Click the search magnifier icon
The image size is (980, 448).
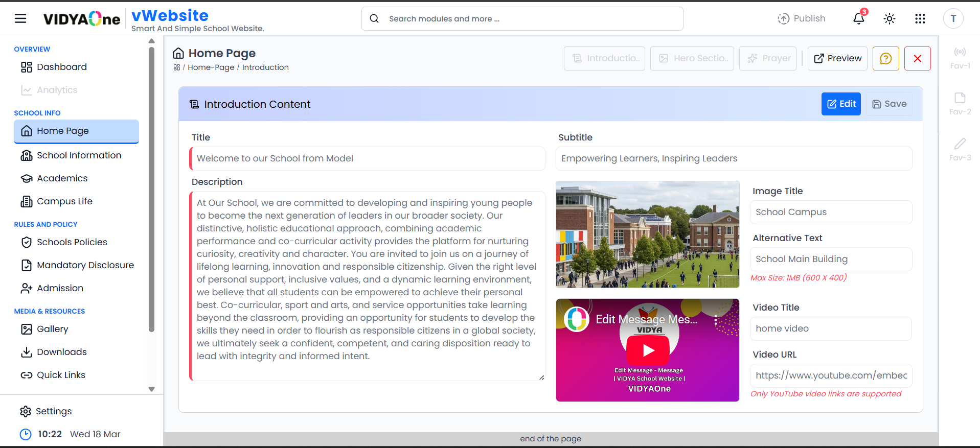(x=374, y=18)
